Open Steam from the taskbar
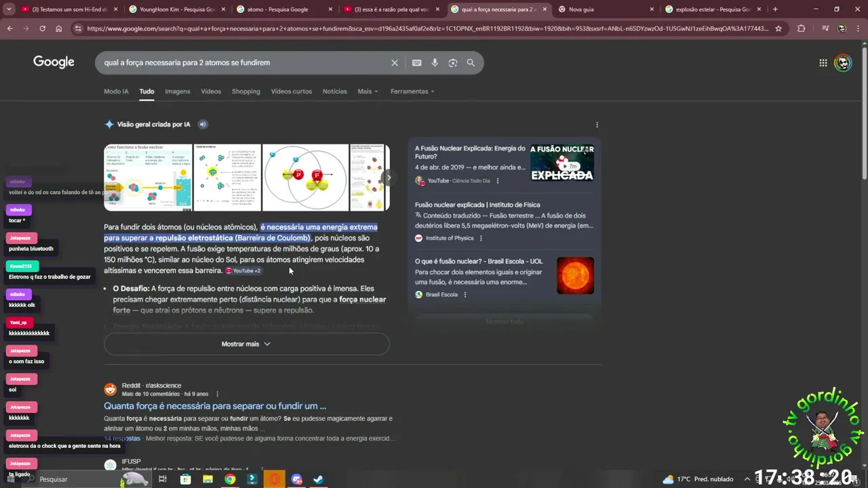Screen dimensions: 868x488 (x=318, y=479)
